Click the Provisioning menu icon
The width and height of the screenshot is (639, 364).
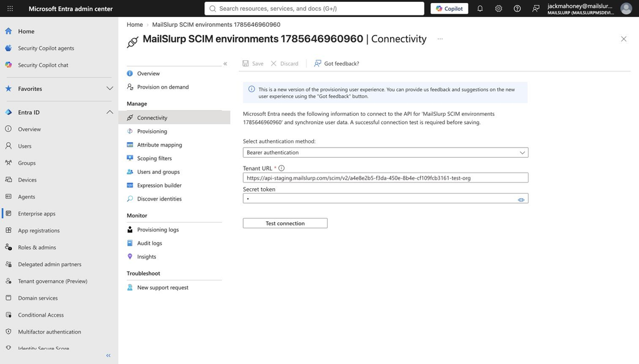point(130,131)
